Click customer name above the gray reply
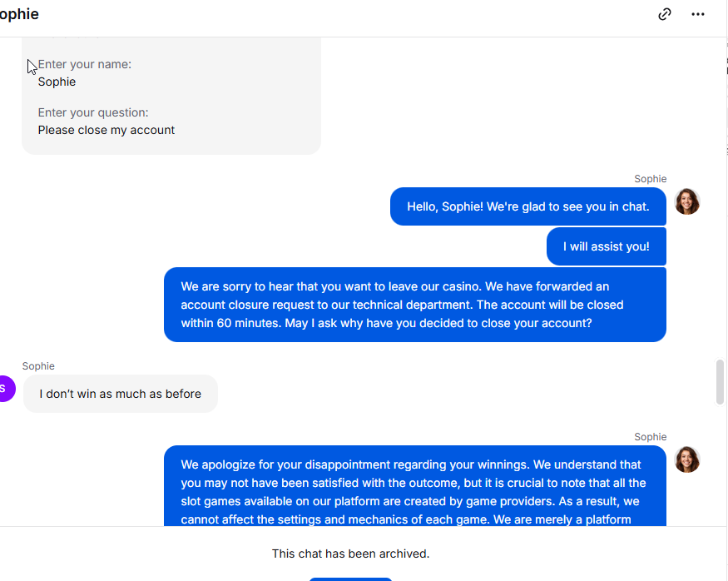 [x=38, y=366]
